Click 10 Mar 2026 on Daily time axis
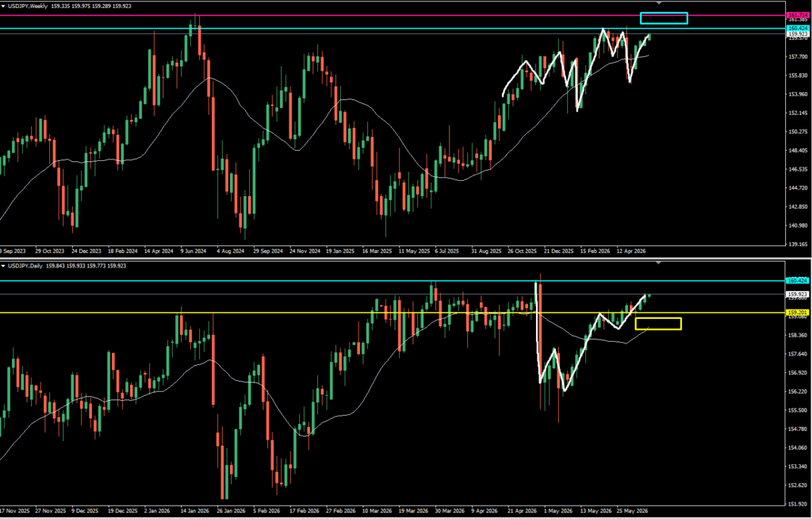 377,510
